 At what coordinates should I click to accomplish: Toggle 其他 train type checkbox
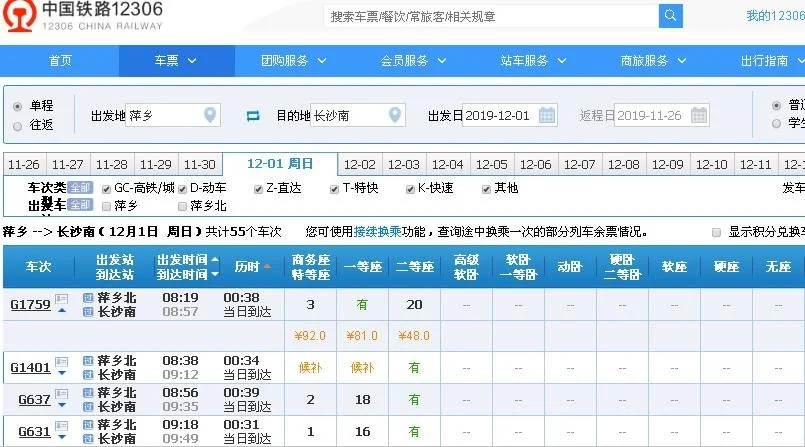486,189
